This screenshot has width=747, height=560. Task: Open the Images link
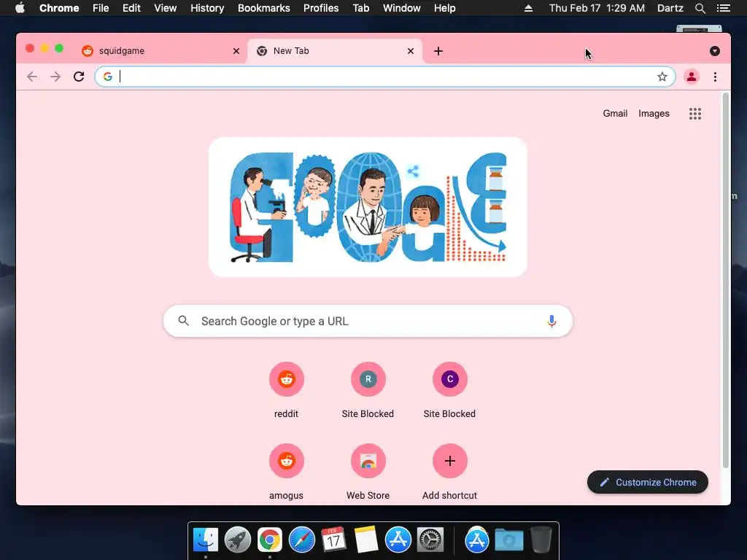[654, 114]
